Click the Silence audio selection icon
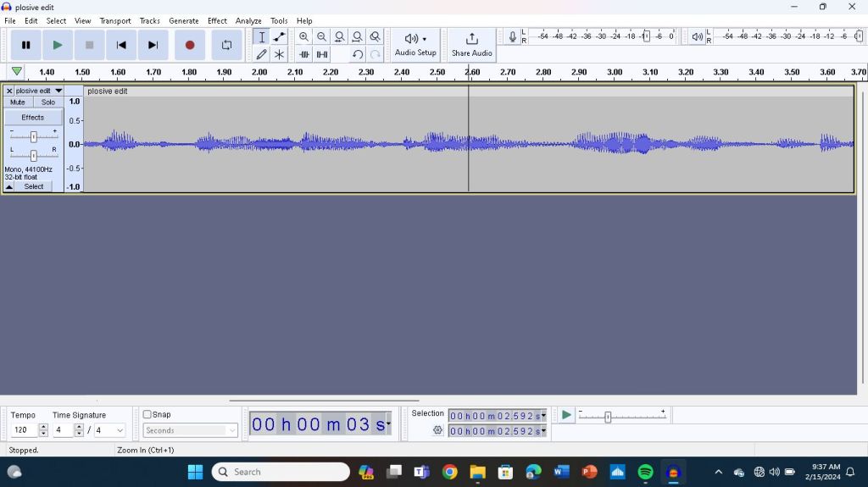 [322, 54]
